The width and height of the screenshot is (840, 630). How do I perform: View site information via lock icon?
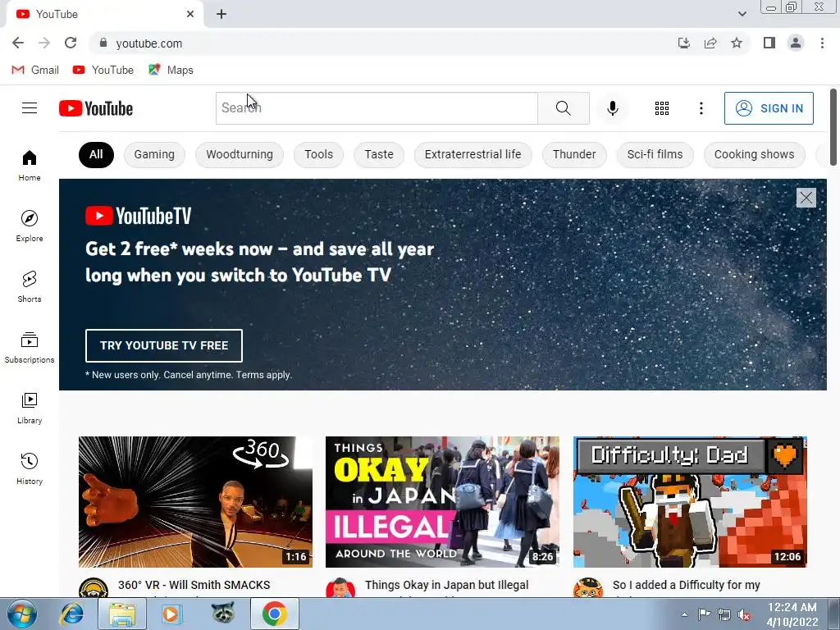pos(103,43)
